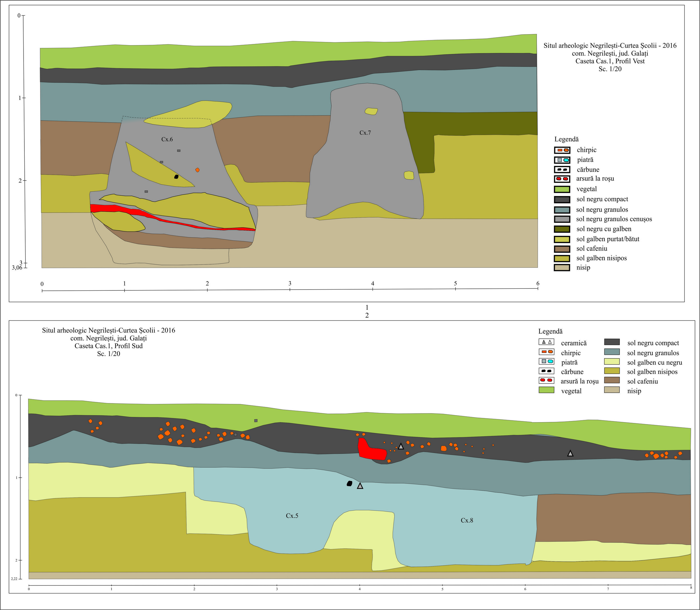Click the cărbune legend icon in top legend
Screen dimensions: 700x610
click(562, 170)
